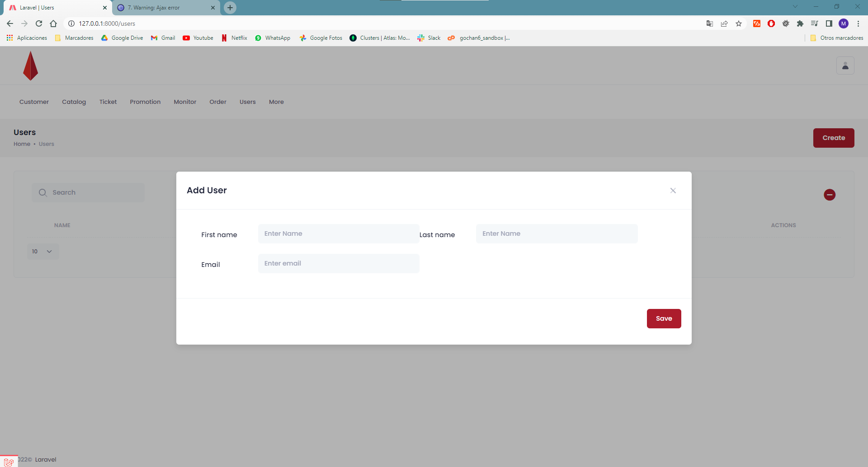Open the browser extensions puzzle icon
This screenshot has height=467, width=868.
coord(800,23)
